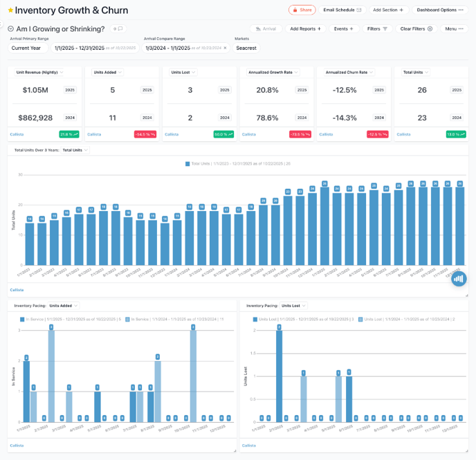Click the green 21.8% trend badge
The image size is (476, 460).
click(x=69, y=134)
